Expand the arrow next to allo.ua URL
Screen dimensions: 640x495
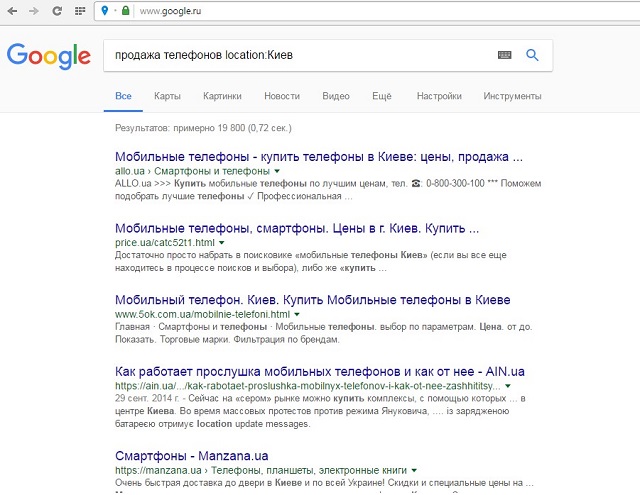tap(277, 171)
